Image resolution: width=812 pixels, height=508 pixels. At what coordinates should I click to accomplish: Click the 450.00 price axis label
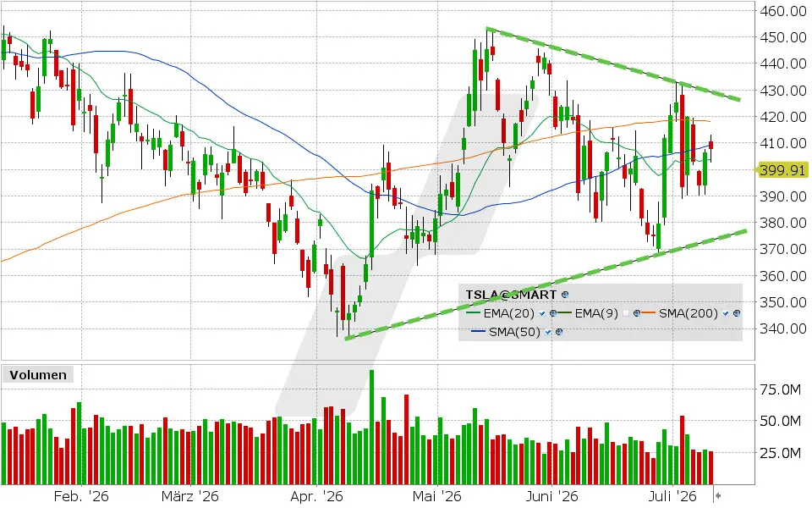[x=783, y=37]
